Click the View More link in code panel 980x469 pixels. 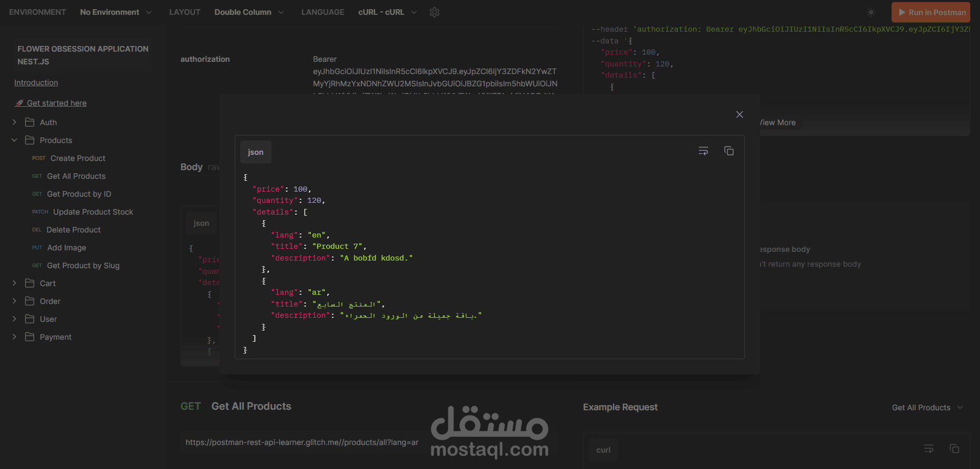pos(777,123)
